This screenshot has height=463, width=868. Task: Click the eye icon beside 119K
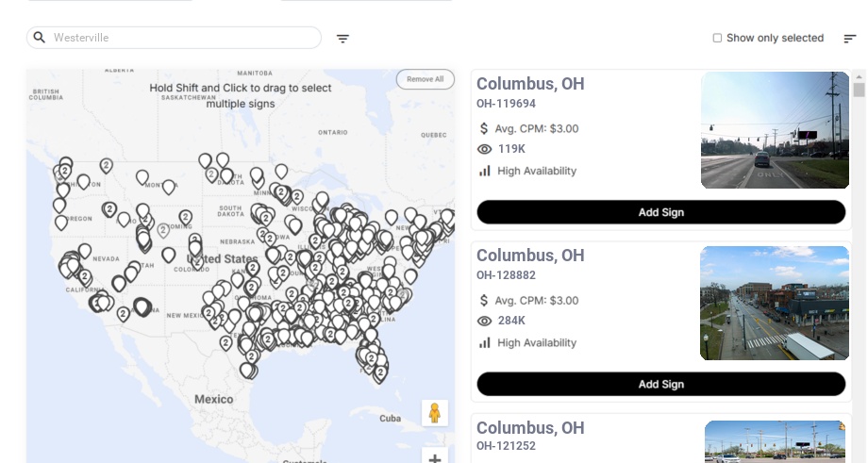[485, 149]
